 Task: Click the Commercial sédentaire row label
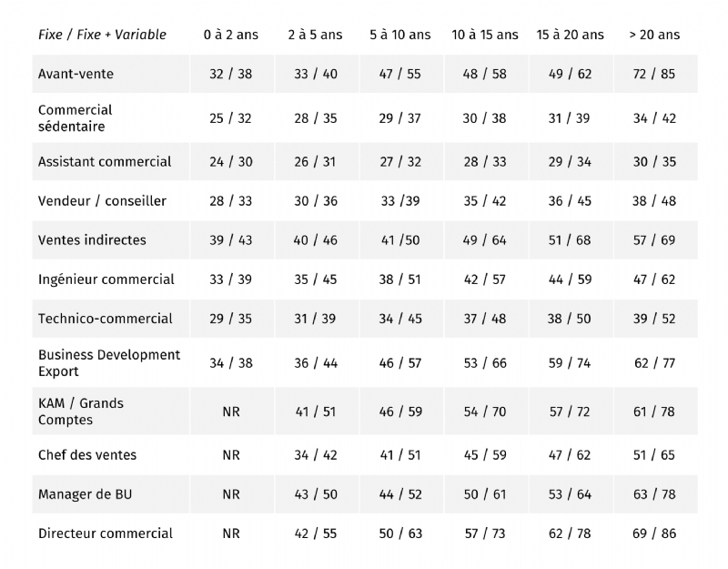[76, 118]
